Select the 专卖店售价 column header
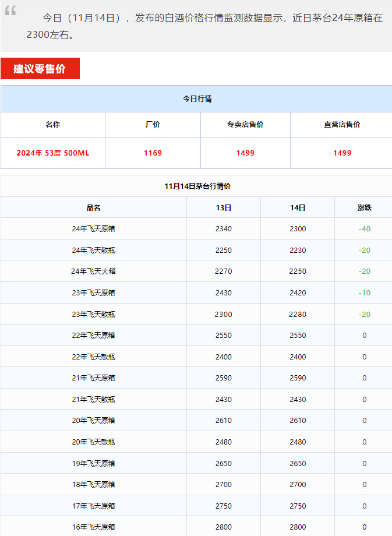This screenshot has height=536, width=392. [245, 125]
